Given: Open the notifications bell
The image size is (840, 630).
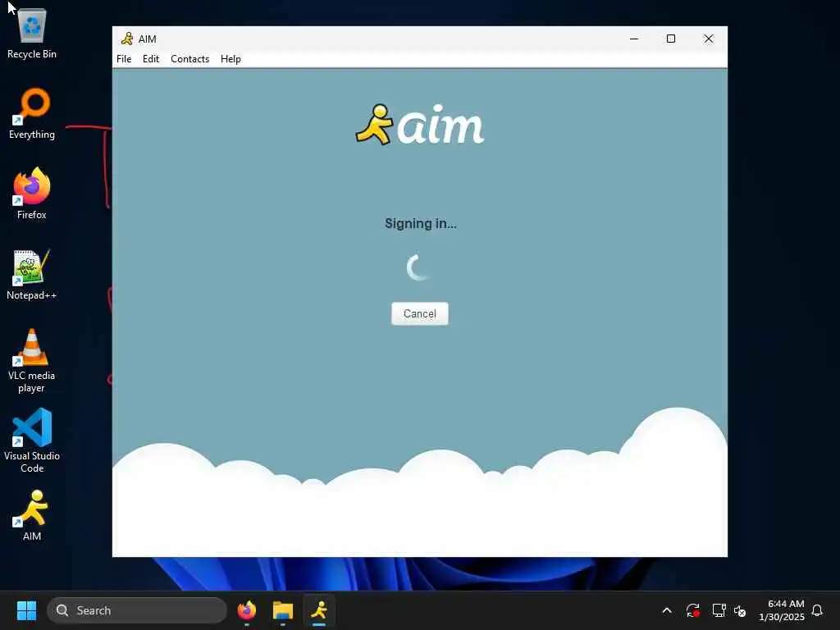Looking at the screenshot, I should pos(817,610).
